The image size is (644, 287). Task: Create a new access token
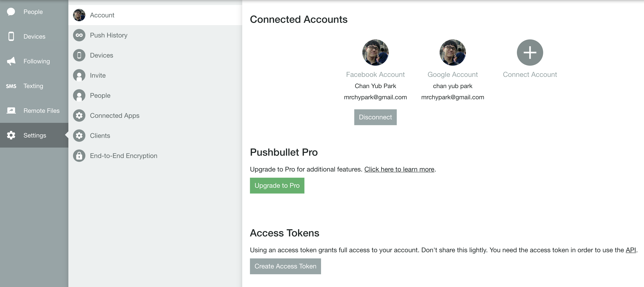point(285,266)
